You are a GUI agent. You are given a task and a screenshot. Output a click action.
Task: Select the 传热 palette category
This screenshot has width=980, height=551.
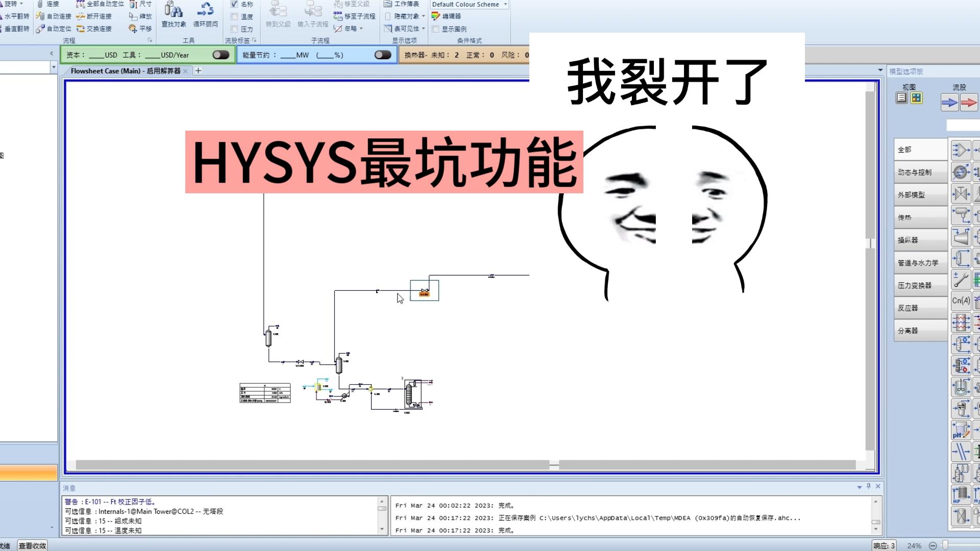coord(920,217)
